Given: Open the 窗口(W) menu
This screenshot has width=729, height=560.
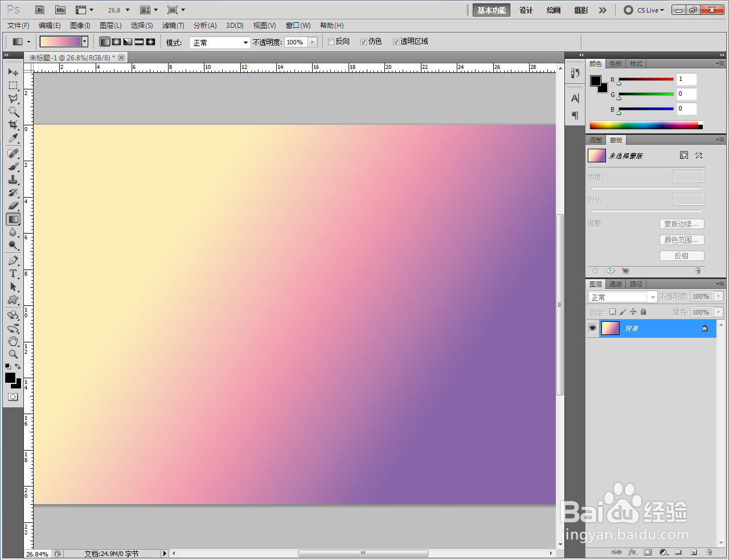Looking at the screenshot, I should click(298, 26).
